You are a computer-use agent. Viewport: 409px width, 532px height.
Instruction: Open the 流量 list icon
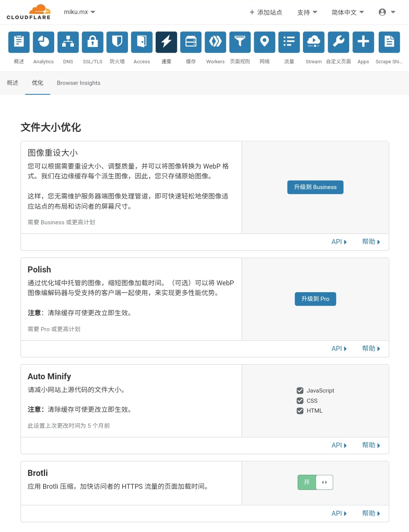pyautogui.click(x=289, y=42)
